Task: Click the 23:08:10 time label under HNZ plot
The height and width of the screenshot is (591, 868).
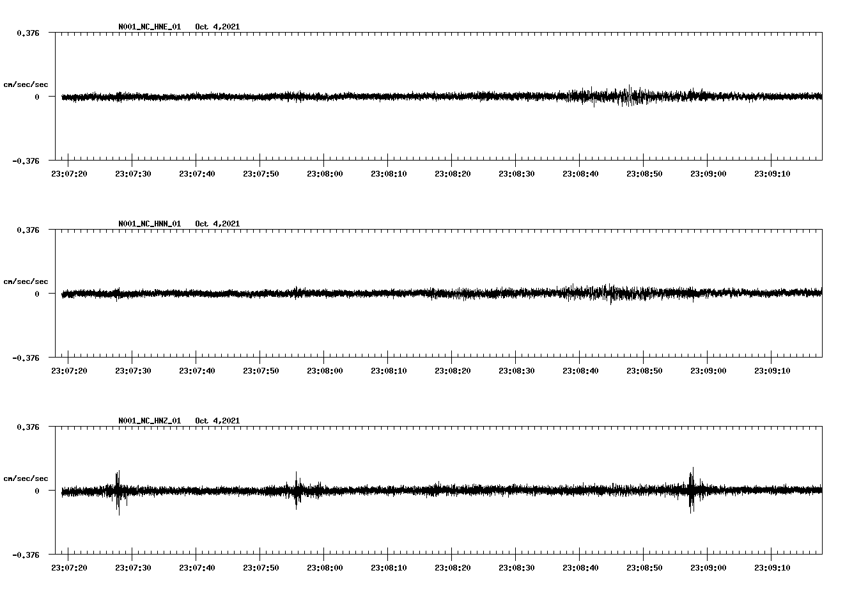Action: [389, 568]
